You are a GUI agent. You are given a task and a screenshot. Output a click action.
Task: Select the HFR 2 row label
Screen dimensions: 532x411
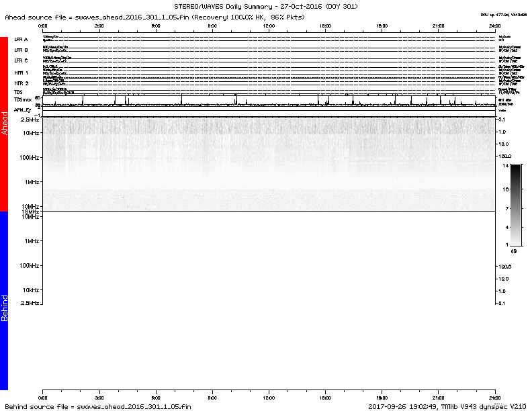tap(21, 83)
